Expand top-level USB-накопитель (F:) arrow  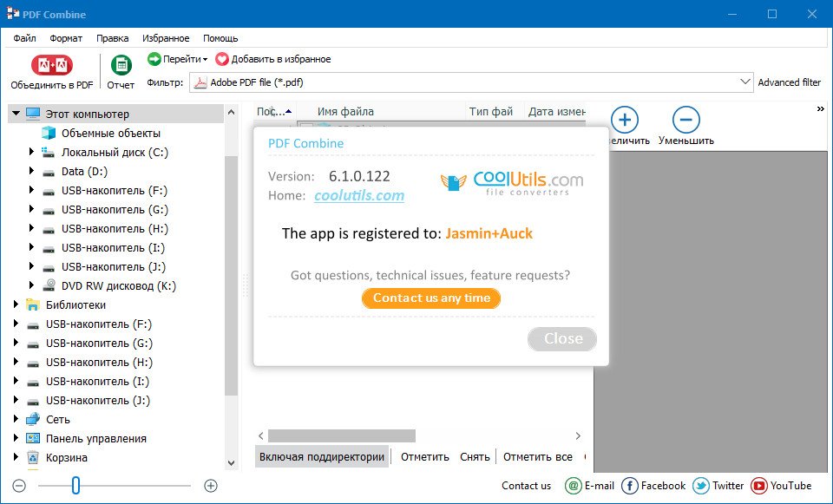click(16, 324)
